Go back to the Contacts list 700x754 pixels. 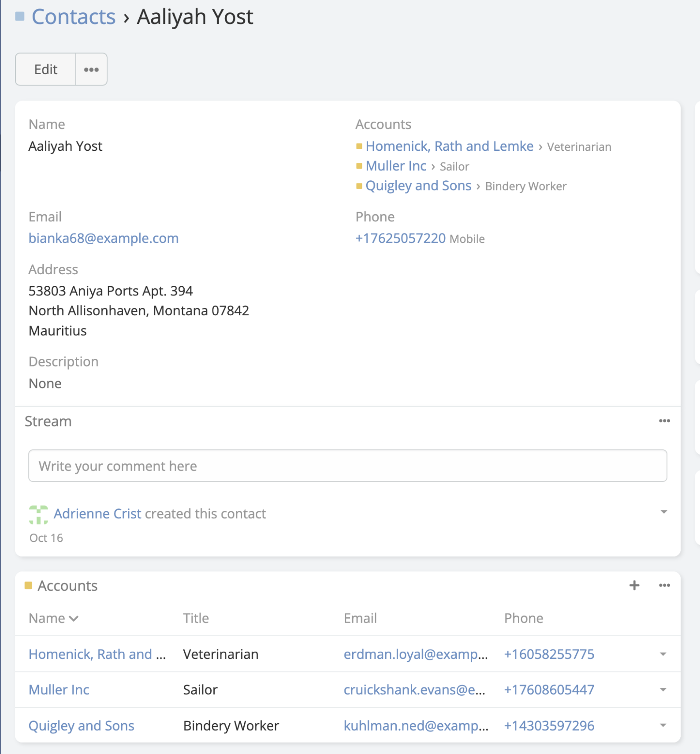73,17
